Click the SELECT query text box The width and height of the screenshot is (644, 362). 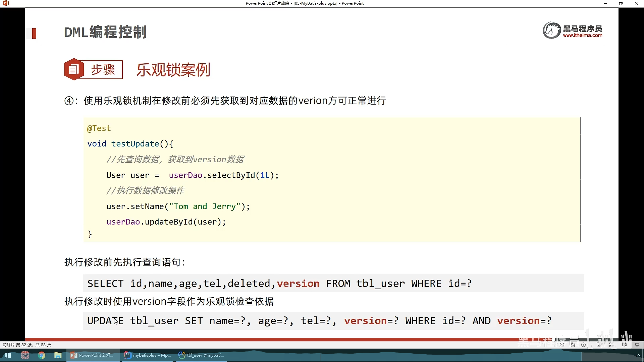coord(333,283)
